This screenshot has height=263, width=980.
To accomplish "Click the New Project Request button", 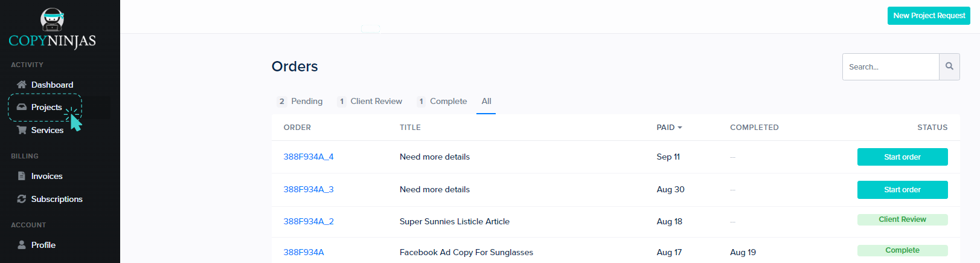I will click(x=929, y=16).
